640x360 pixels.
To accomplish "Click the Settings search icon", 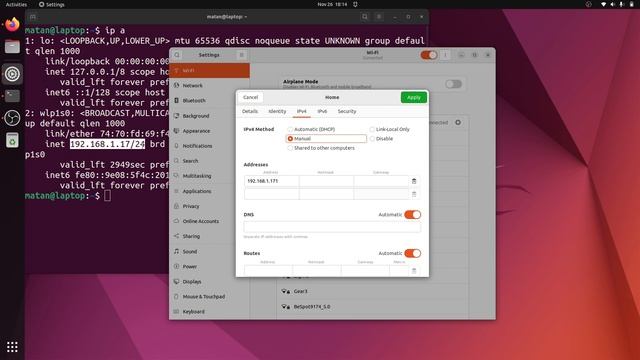I will [177, 55].
